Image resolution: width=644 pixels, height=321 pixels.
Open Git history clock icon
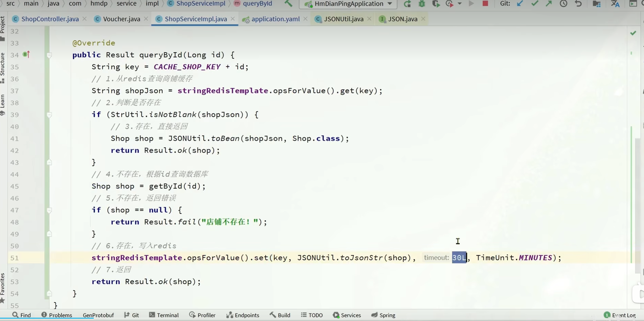(x=563, y=4)
